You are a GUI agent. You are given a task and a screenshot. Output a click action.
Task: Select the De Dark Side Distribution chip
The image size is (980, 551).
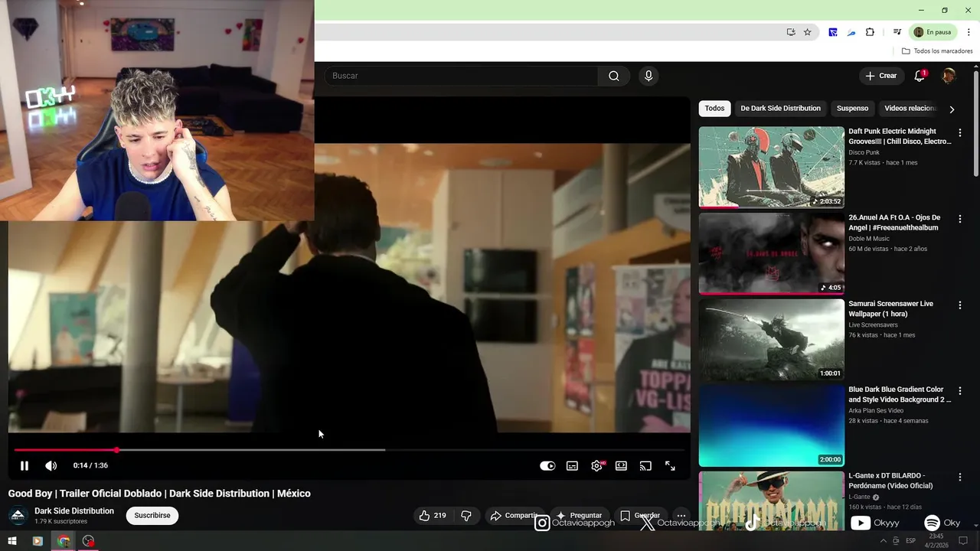[780, 109]
